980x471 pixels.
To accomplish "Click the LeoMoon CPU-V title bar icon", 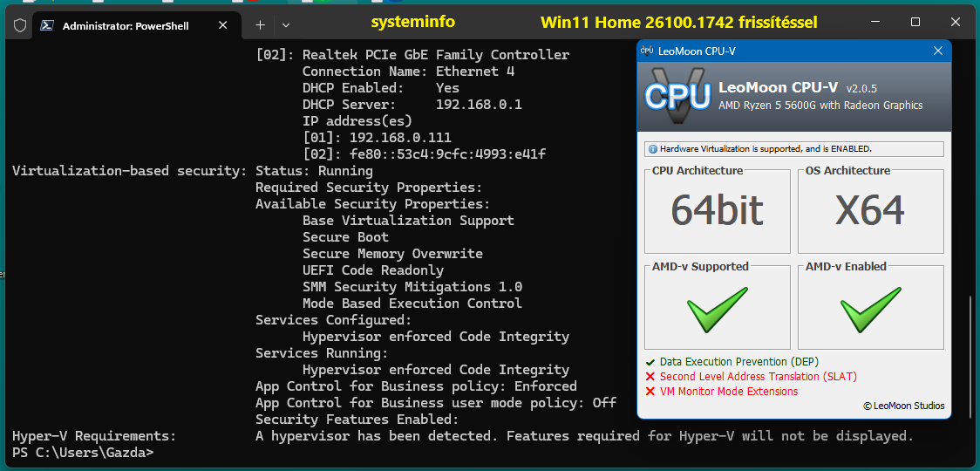I will coord(648,51).
